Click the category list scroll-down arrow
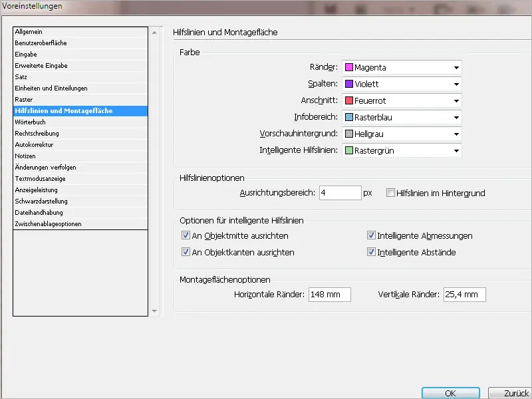Viewport: 532px width, 399px height. tap(155, 311)
